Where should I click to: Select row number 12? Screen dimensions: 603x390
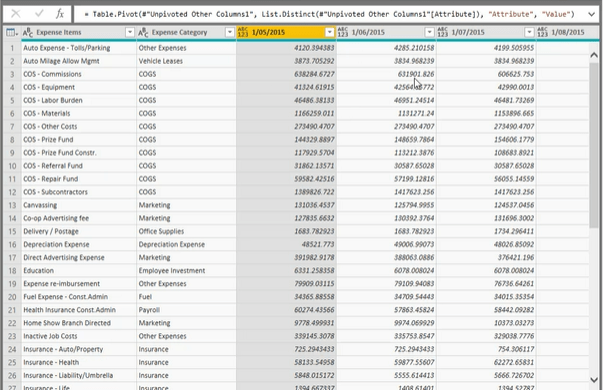(x=12, y=192)
